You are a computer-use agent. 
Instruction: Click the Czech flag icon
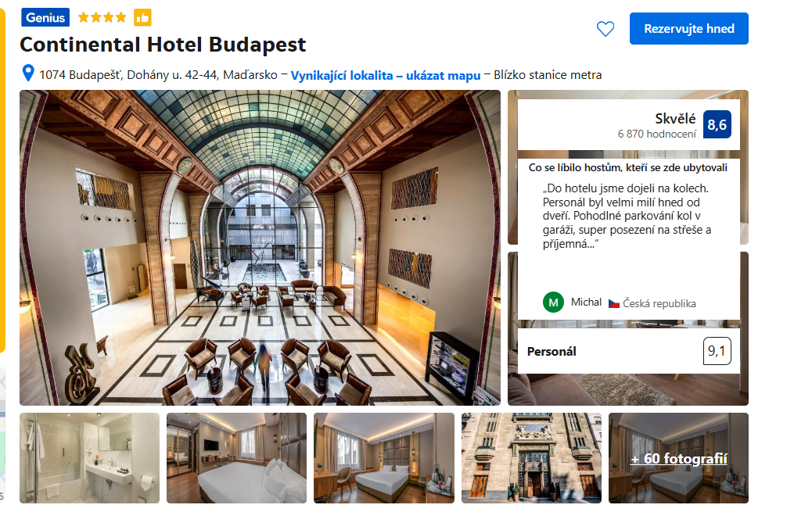coord(613,303)
